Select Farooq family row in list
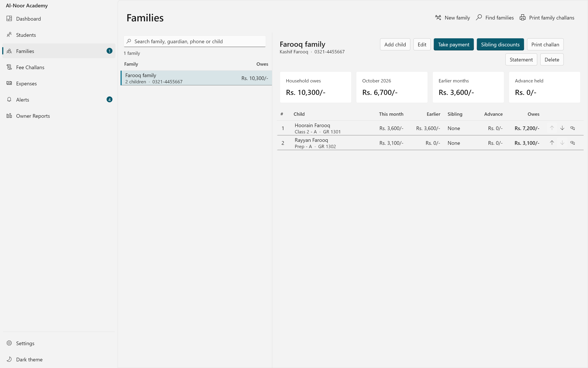This screenshot has width=588, height=368. click(196, 78)
